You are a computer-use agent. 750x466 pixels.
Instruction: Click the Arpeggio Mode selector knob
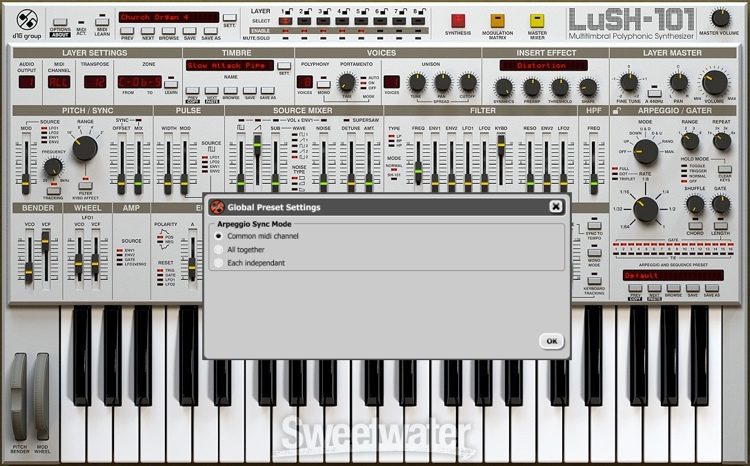(x=646, y=152)
